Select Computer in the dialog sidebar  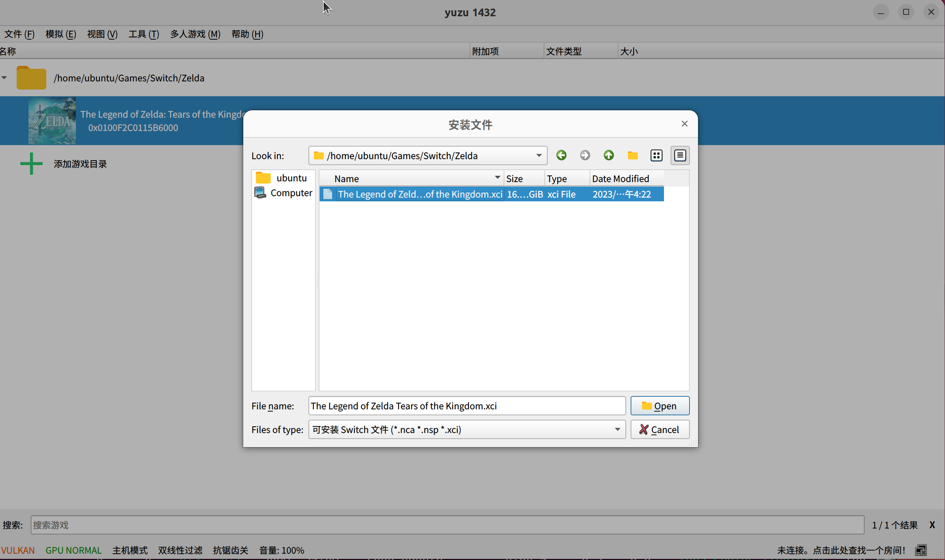click(x=283, y=193)
